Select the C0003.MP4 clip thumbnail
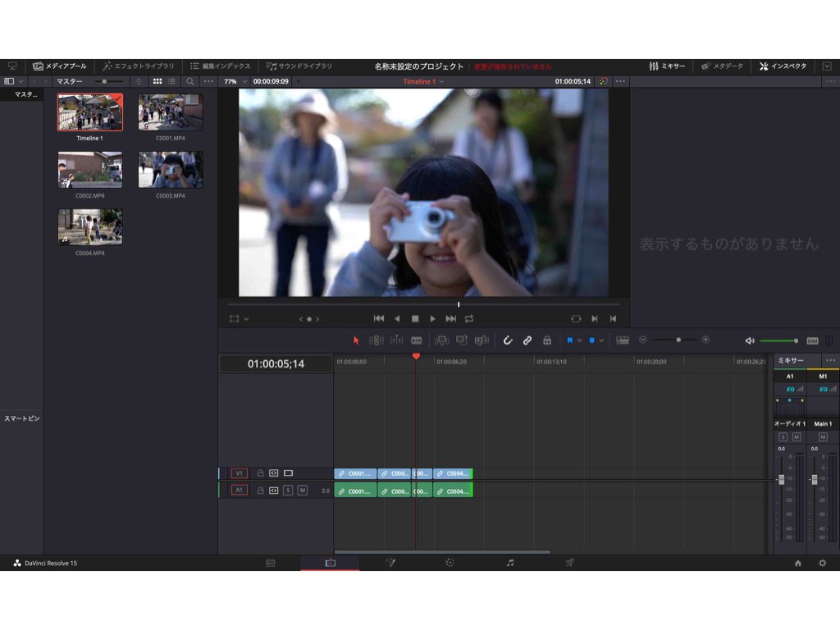This screenshot has height=630, width=840. 171,169
